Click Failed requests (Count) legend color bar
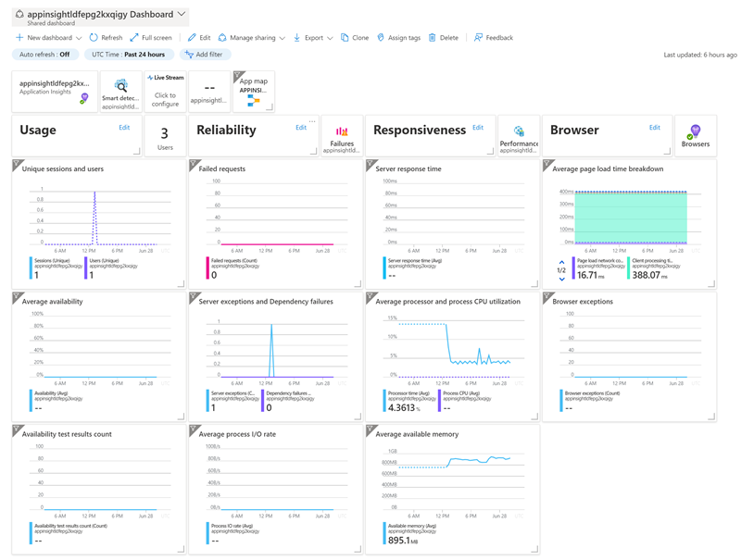Viewport: 741px width, 560px height. tap(207, 268)
